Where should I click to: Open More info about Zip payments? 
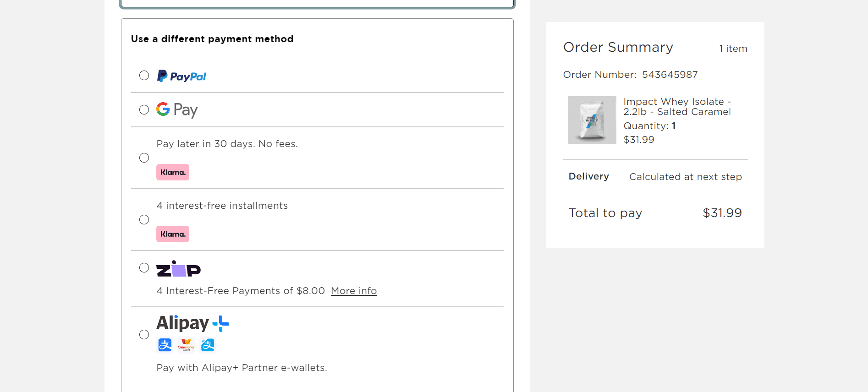pos(354,290)
